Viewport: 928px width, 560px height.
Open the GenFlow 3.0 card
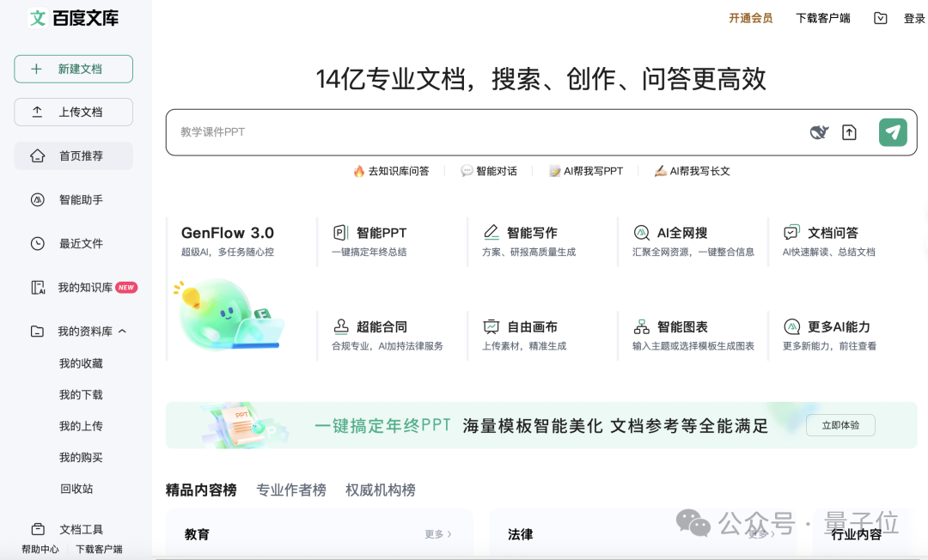point(241,289)
